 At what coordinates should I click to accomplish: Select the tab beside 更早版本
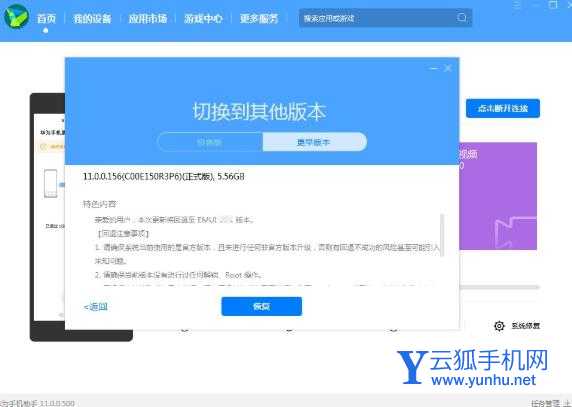[210, 142]
